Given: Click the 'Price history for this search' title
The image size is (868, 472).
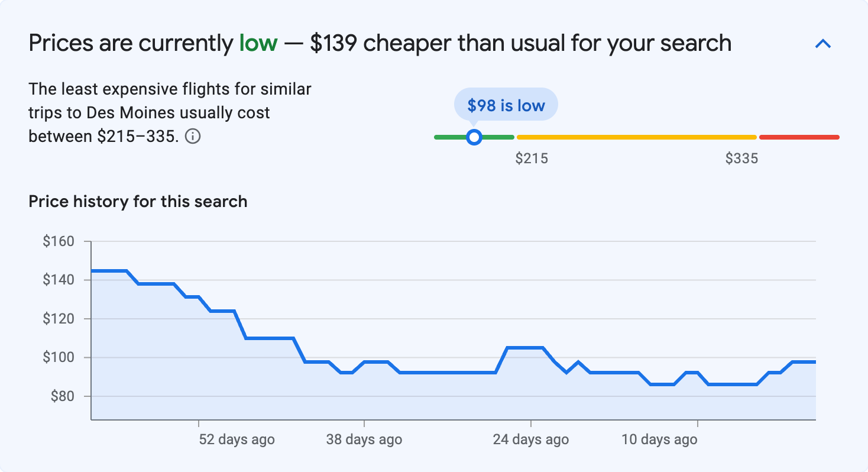Looking at the screenshot, I should point(137,201).
